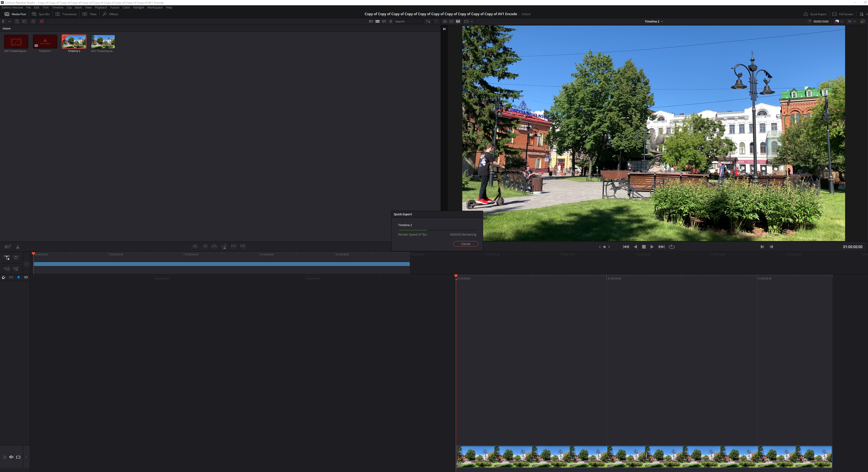The image size is (868, 472).
Task: Click play reverse button
Action: point(636,247)
